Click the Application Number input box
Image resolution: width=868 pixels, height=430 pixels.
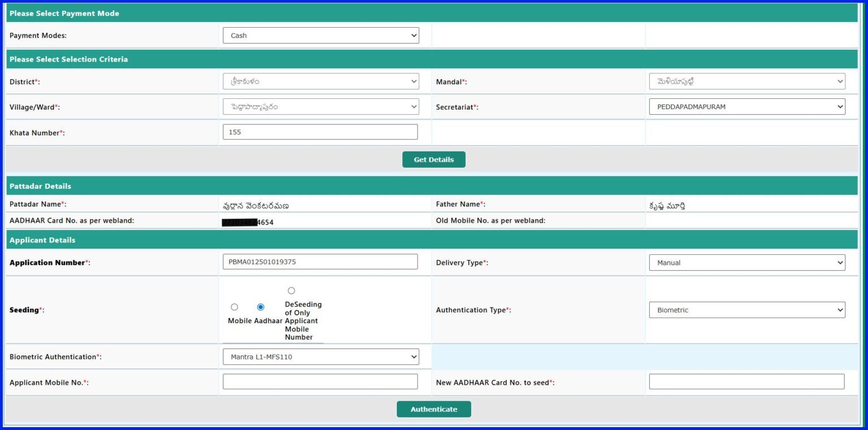tap(320, 262)
